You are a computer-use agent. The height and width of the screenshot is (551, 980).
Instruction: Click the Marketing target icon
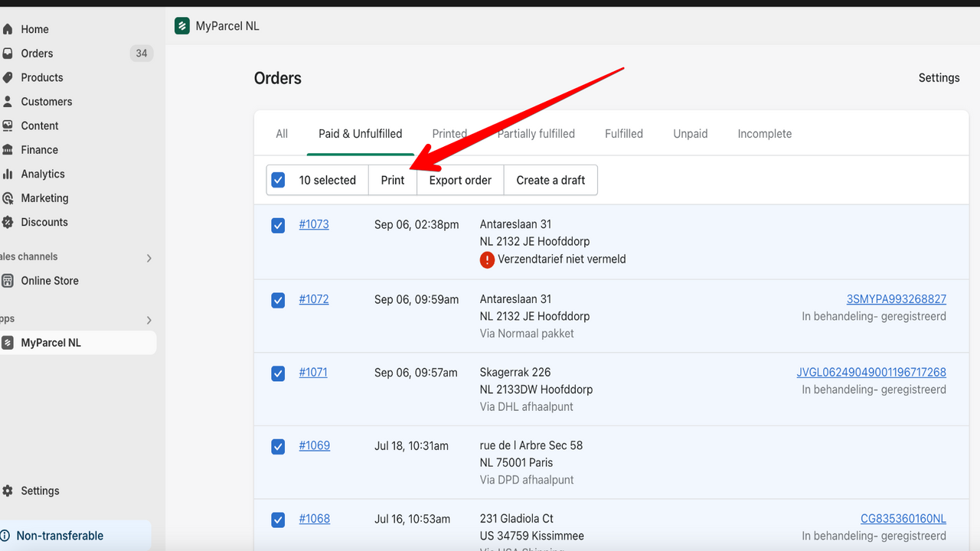[x=8, y=198]
